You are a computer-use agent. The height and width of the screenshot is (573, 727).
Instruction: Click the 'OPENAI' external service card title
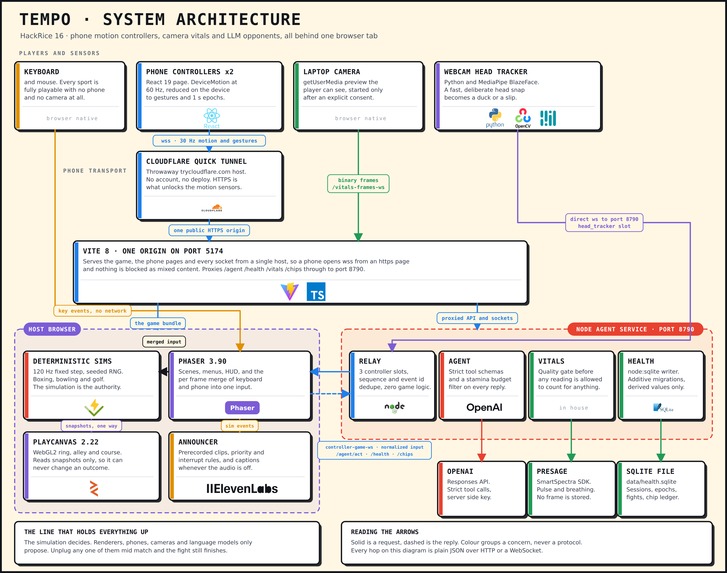[x=460, y=471]
